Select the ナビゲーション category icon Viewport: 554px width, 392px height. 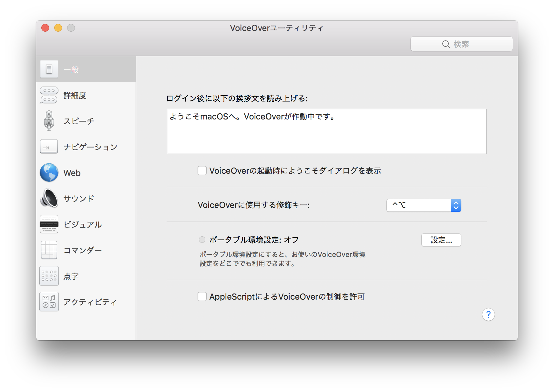[x=48, y=147]
